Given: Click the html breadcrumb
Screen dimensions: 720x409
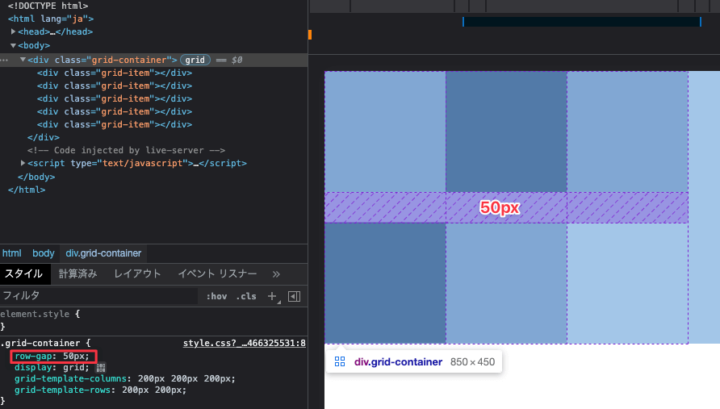Looking at the screenshot, I should pyautogui.click(x=12, y=253).
